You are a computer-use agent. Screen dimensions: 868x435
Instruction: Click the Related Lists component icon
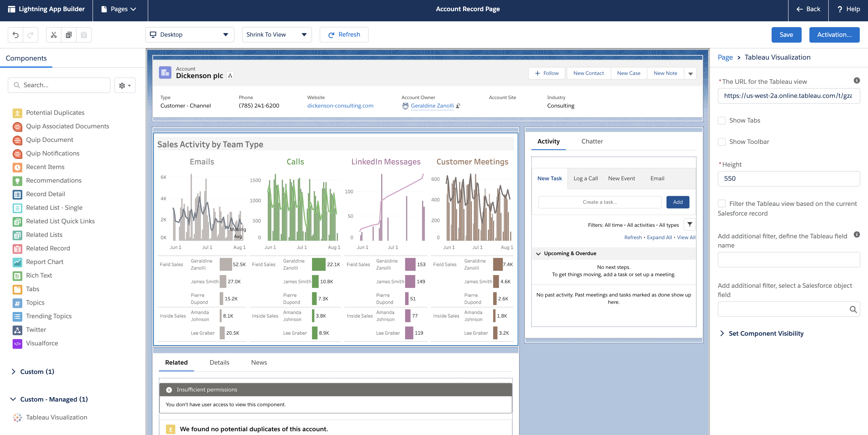17,234
